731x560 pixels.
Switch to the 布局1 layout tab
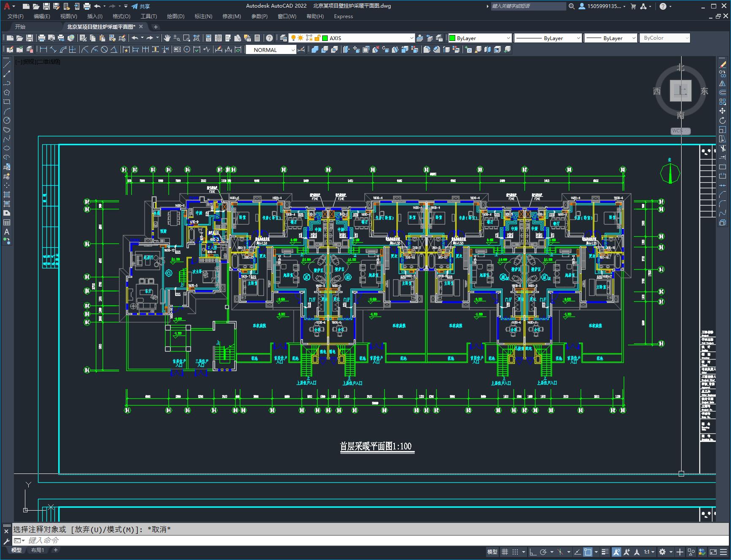38,550
